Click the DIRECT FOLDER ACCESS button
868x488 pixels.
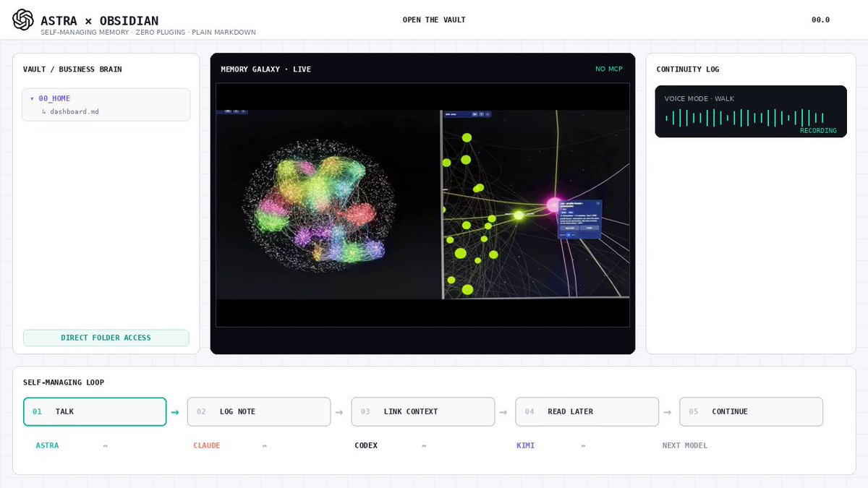click(106, 338)
